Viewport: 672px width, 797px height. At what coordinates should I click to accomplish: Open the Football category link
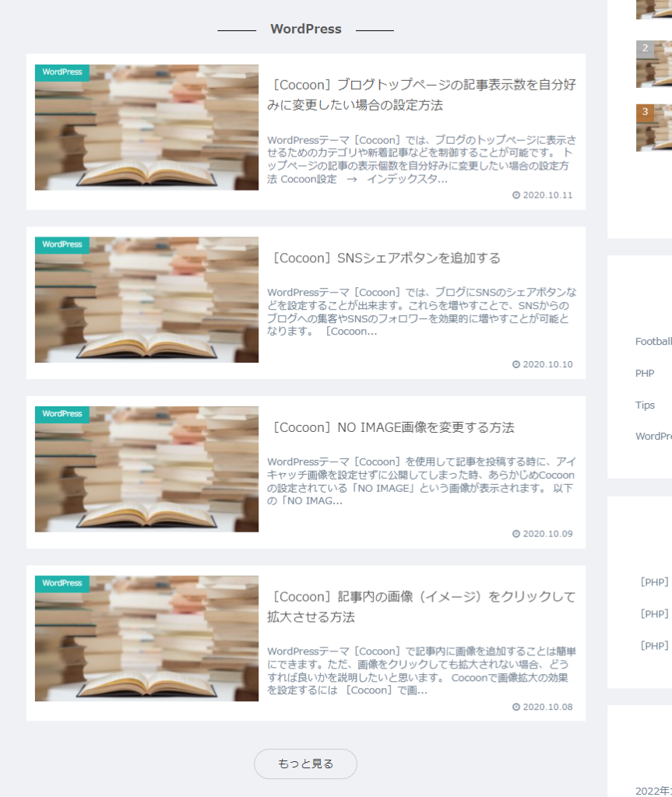pos(653,341)
